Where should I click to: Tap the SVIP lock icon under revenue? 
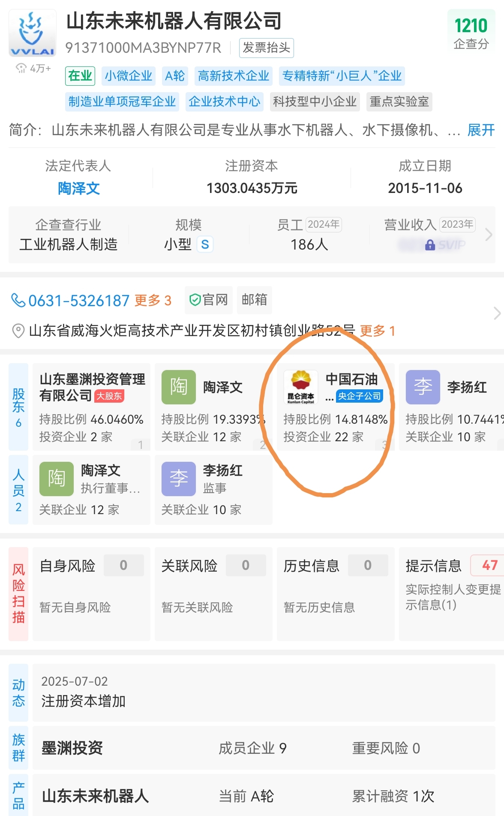coord(430,245)
